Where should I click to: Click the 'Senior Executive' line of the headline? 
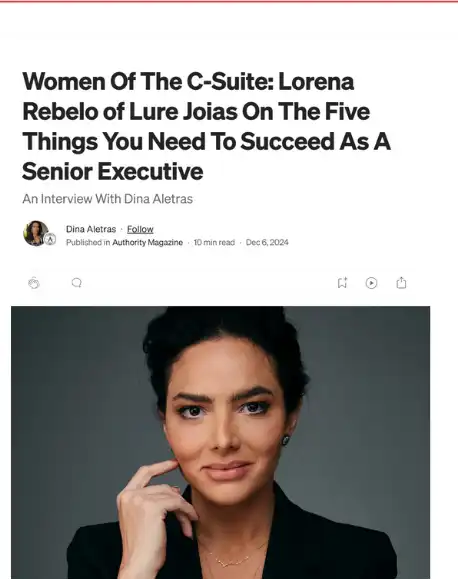[x=113, y=171]
